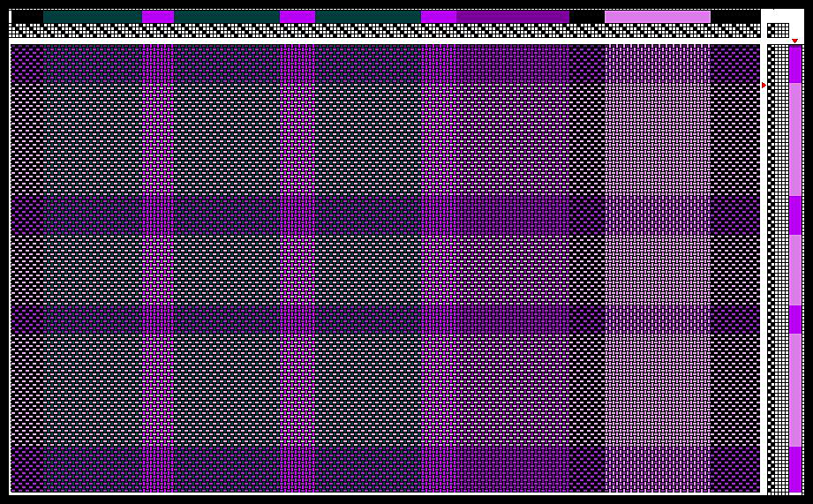Pick the middle dark teal warp color segment

click(x=227, y=17)
